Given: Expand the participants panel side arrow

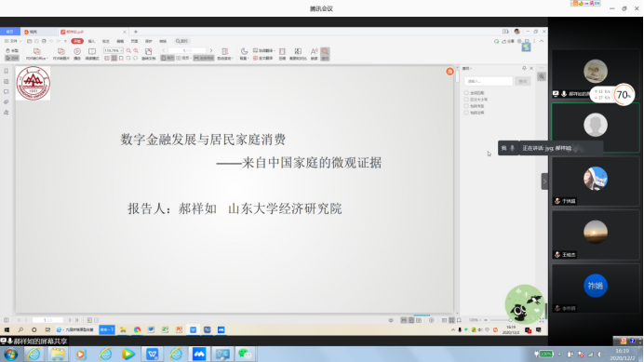Looking at the screenshot, I should pyautogui.click(x=544, y=181).
